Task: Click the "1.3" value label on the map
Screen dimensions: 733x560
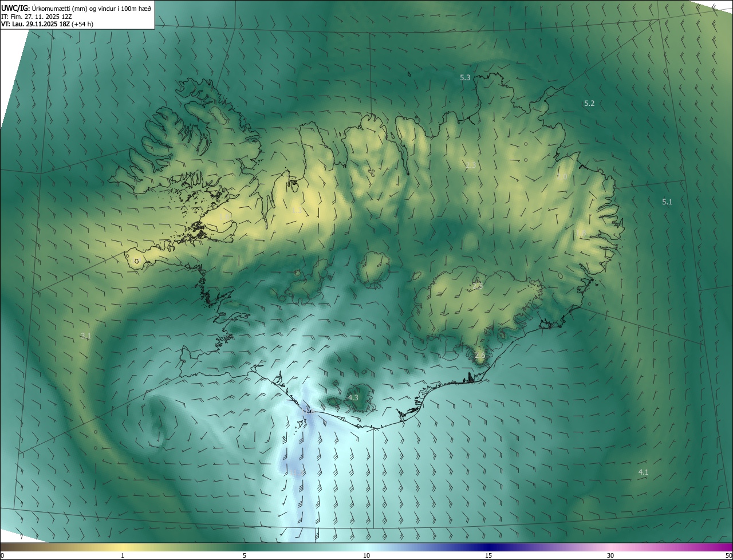Action: click(298, 211)
